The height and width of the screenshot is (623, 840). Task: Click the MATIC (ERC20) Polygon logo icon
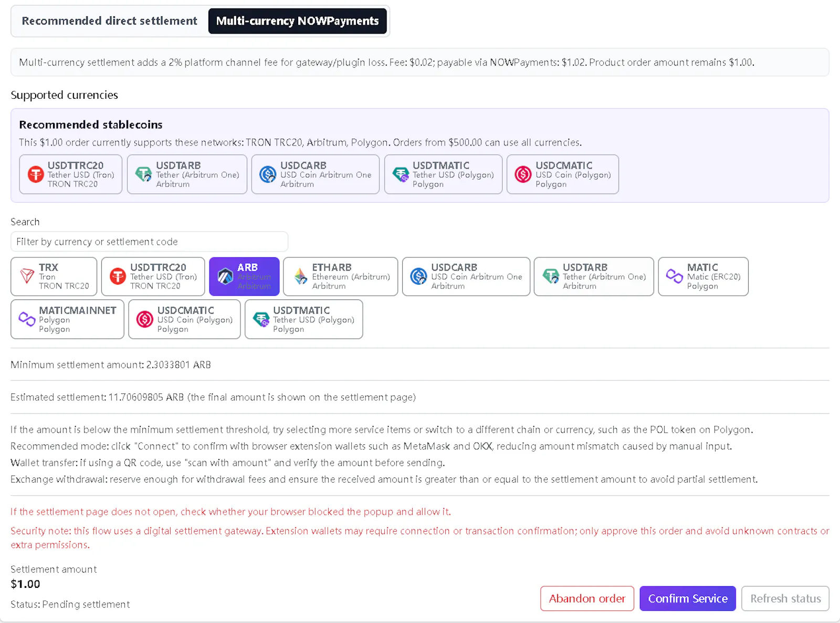[x=675, y=276]
